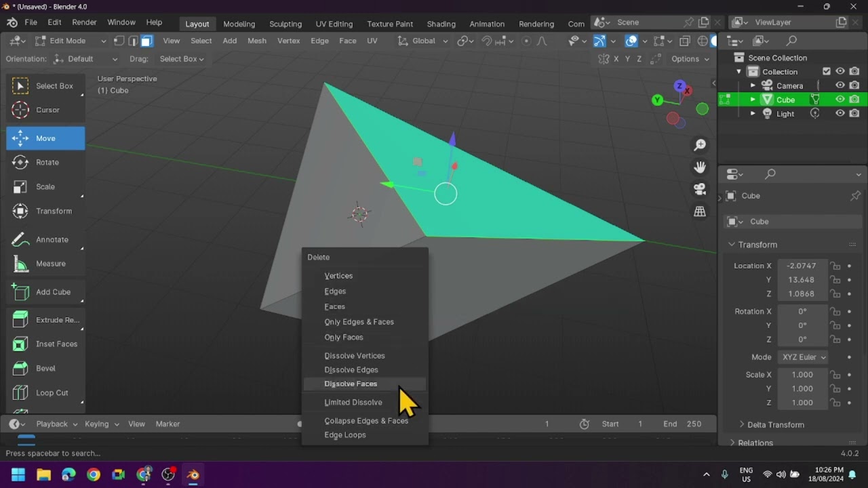Toggle Scale X lock
The height and width of the screenshot is (488, 868).
pyautogui.click(x=835, y=375)
